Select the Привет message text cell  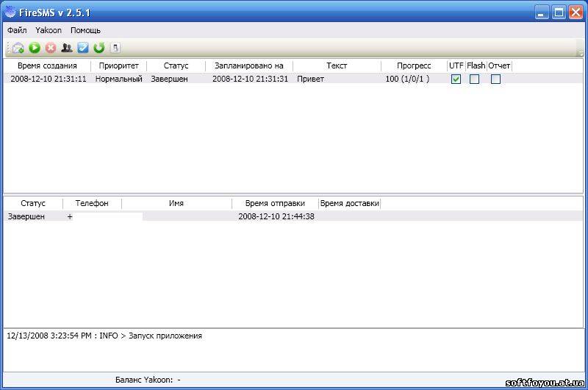(310, 79)
